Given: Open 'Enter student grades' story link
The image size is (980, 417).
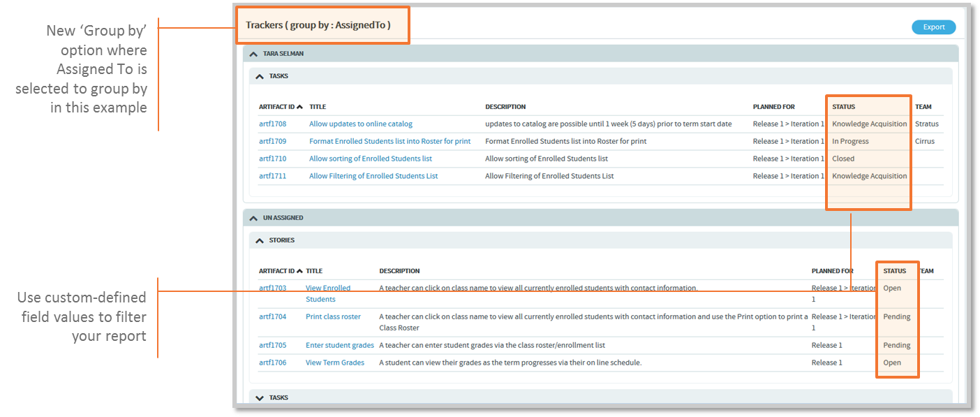Looking at the screenshot, I should [340, 345].
